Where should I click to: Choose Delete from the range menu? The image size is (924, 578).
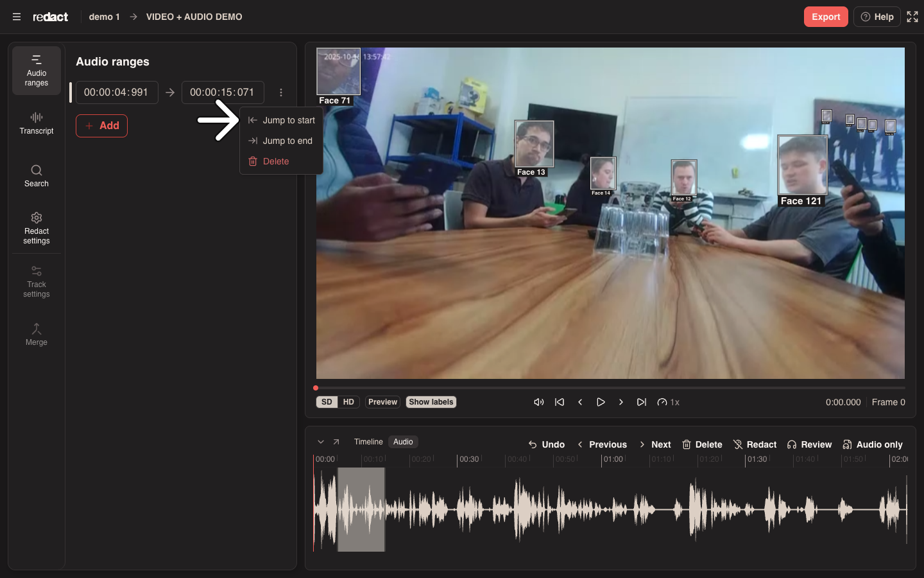(x=282, y=161)
